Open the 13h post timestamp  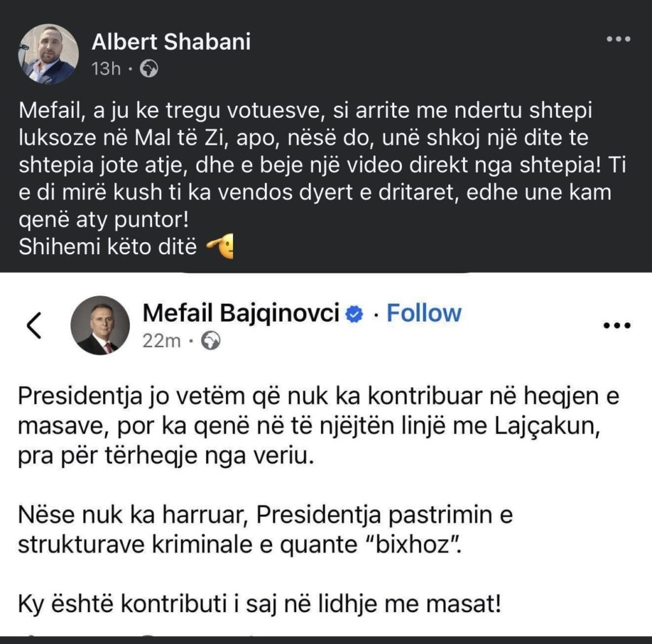tap(106, 69)
